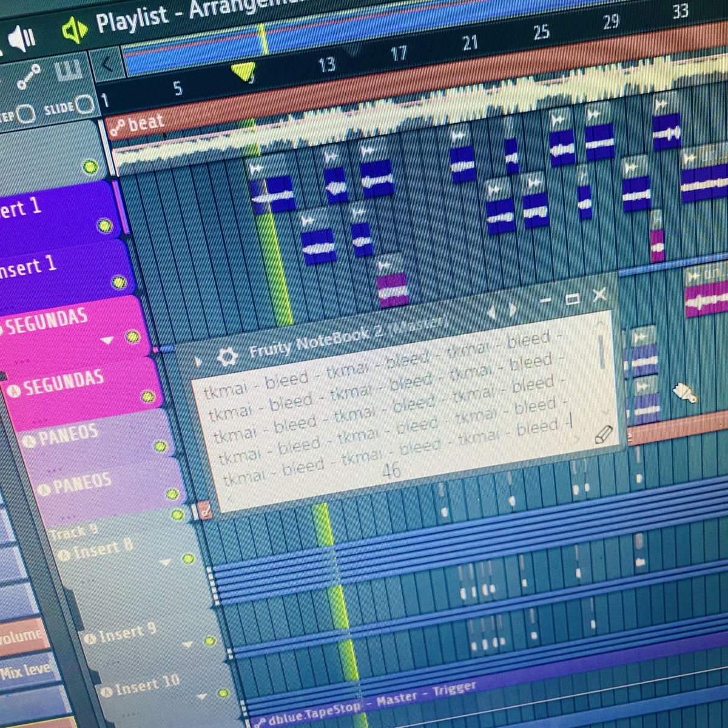Click the paint brush icon right of NoteBook

[685, 393]
